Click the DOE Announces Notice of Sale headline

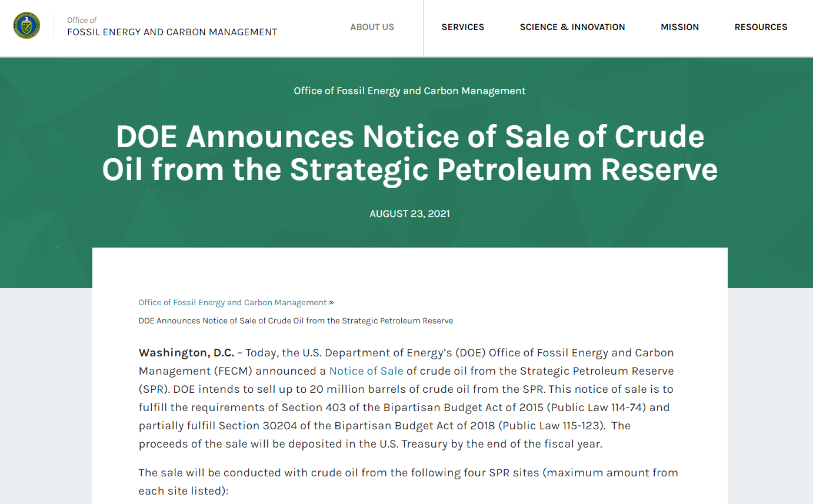[409, 153]
